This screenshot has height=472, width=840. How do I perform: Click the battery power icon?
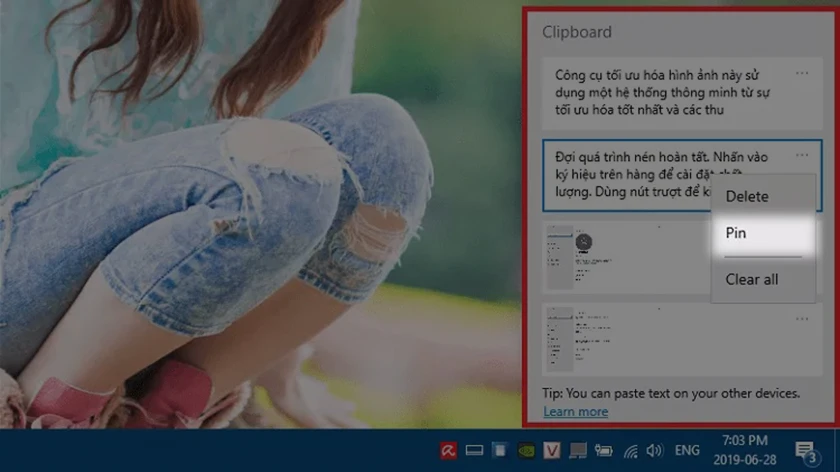click(x=603, y=451)
